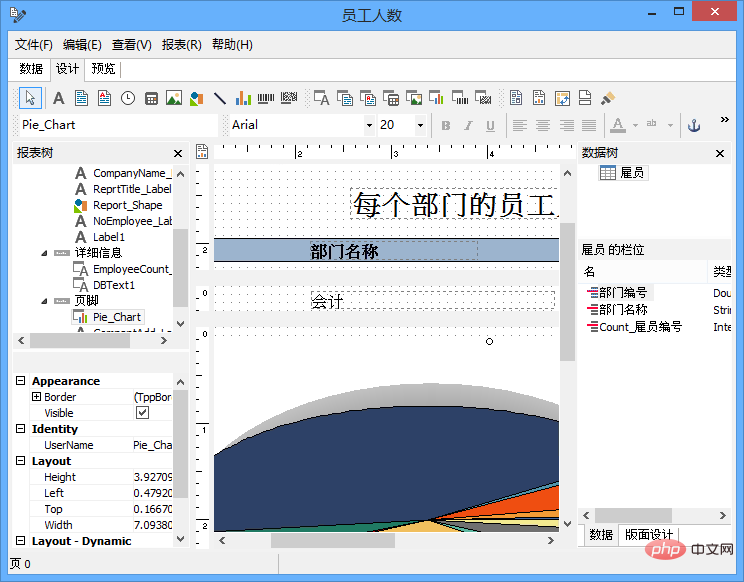Select the Page Break tool icon
This screenshot has height=582, width=744.
coord(585,98)
